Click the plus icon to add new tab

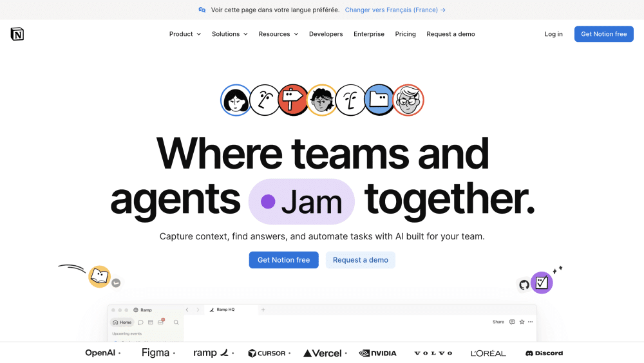click(263, 310)
